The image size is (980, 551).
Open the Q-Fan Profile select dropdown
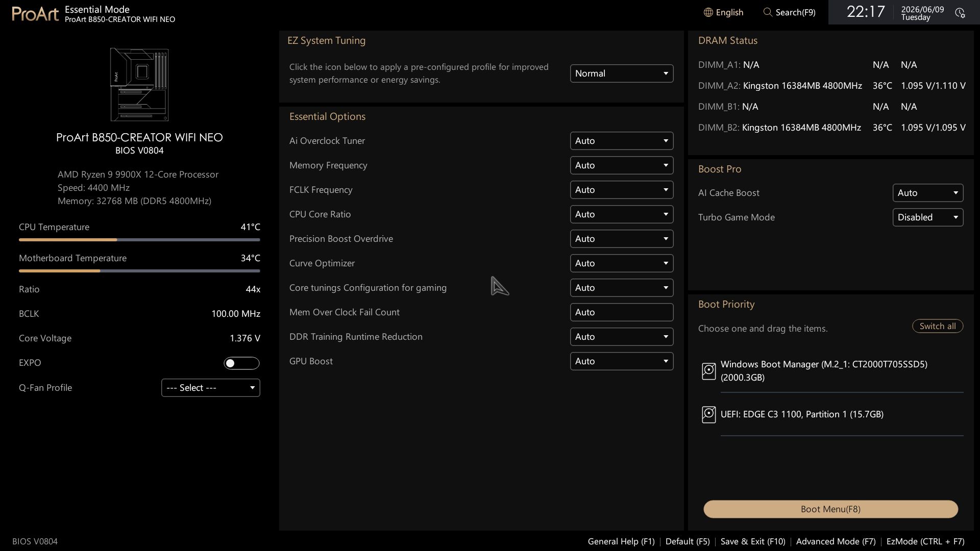[211, 388]
